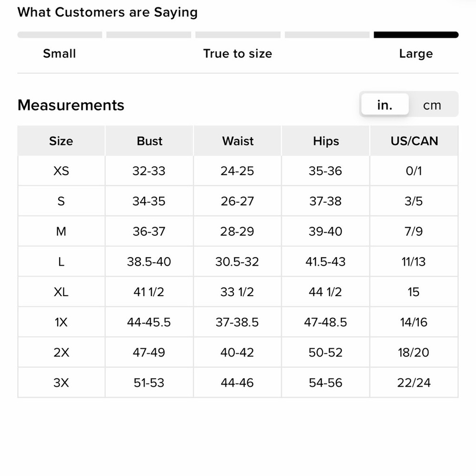Click the Measurements heading
The height and width of the screenshot is (476, 476).
pyautogui.click(x=71, y=105)
